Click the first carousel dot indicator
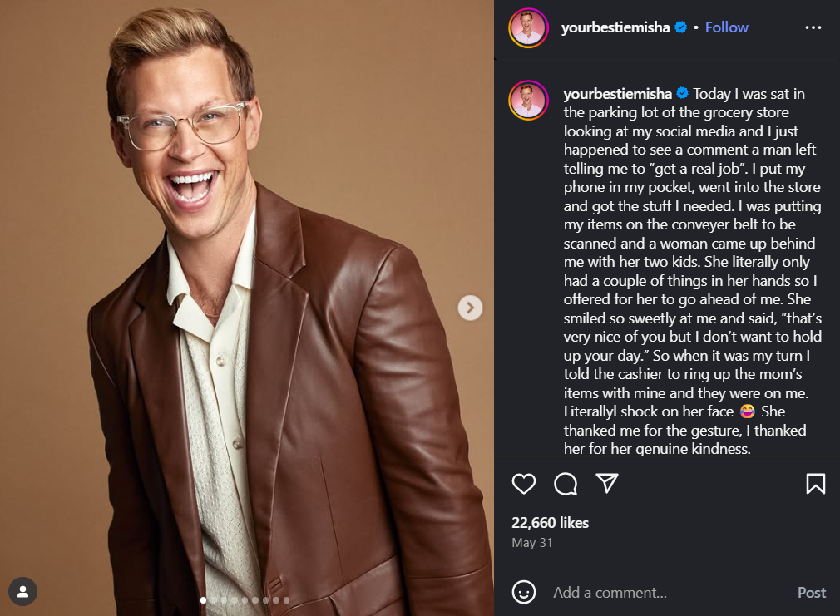Screen dimensions: 840x616 coord(204,599)
